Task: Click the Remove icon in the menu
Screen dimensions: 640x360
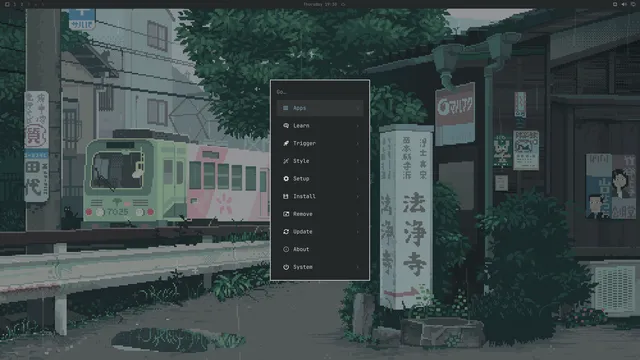Action: click(x=286, y=214)
